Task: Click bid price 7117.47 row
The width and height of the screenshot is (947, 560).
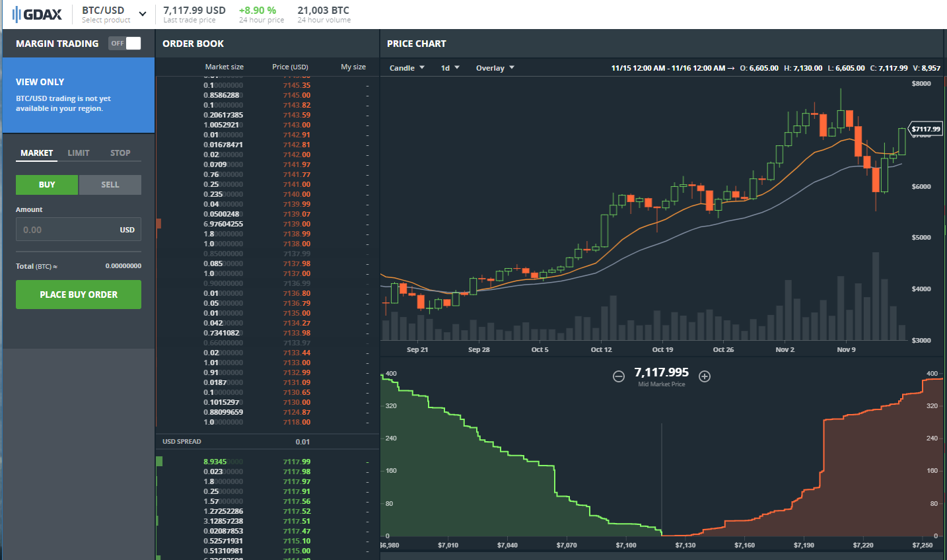Action: 267,531
